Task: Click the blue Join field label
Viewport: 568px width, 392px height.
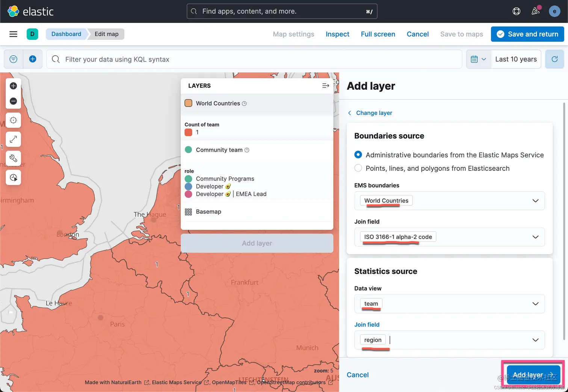Action: click(367, 324)
